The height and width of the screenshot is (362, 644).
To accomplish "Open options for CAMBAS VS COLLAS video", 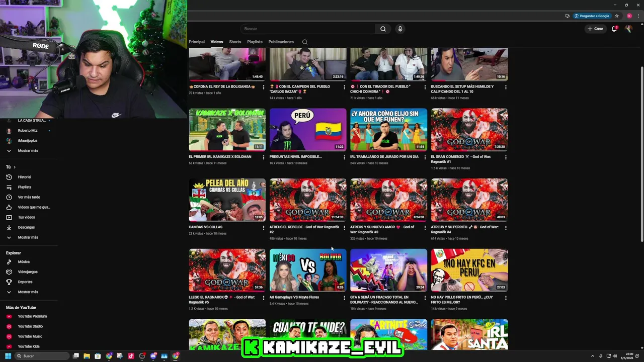I will click(264, 228).
